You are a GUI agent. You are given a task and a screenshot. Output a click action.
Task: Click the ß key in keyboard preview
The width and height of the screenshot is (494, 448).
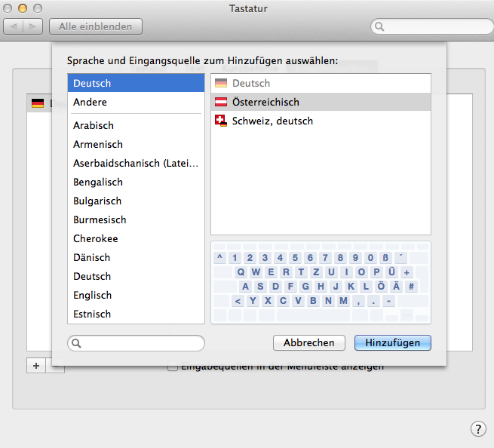[385, 258]
